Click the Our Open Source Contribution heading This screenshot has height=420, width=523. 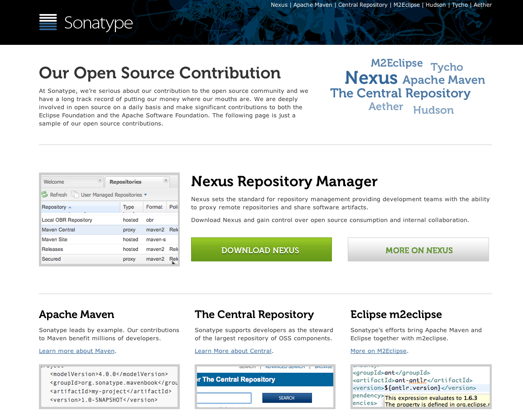(x=160, y=73)
